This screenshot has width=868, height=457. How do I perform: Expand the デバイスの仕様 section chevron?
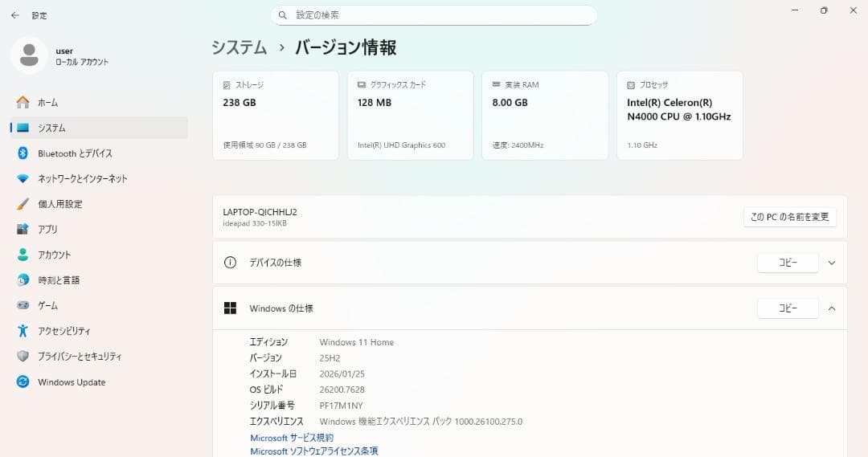click(832, 263)
